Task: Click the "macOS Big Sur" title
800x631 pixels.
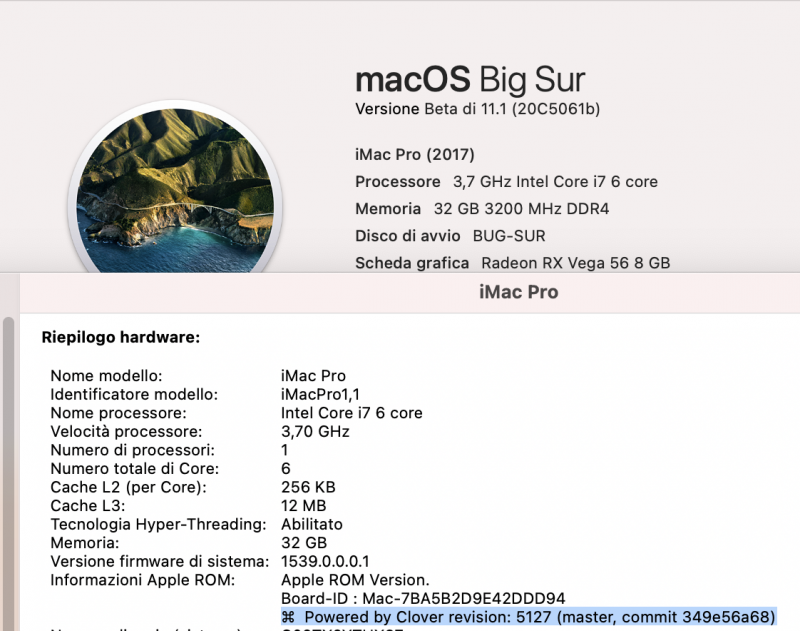Action: 469,79
